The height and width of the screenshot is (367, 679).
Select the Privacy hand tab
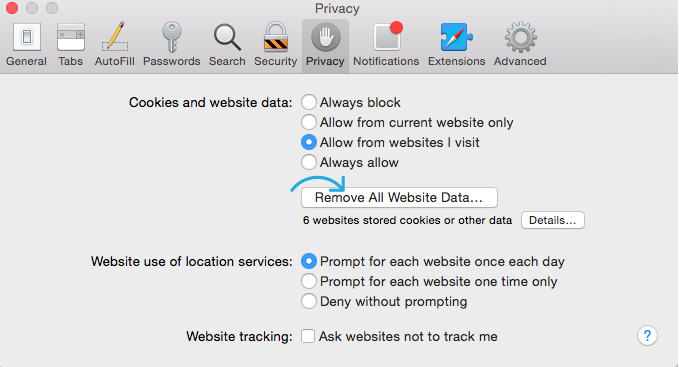(x=325, y=45)
